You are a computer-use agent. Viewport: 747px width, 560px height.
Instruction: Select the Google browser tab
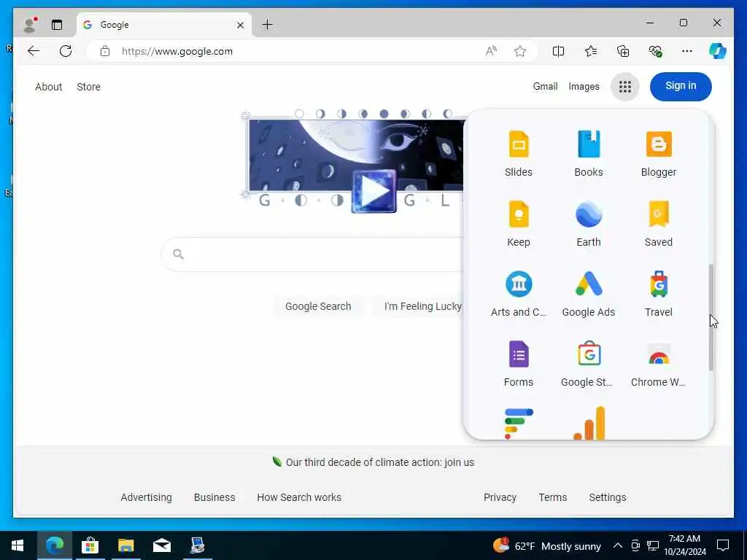[x=164, y=25]
